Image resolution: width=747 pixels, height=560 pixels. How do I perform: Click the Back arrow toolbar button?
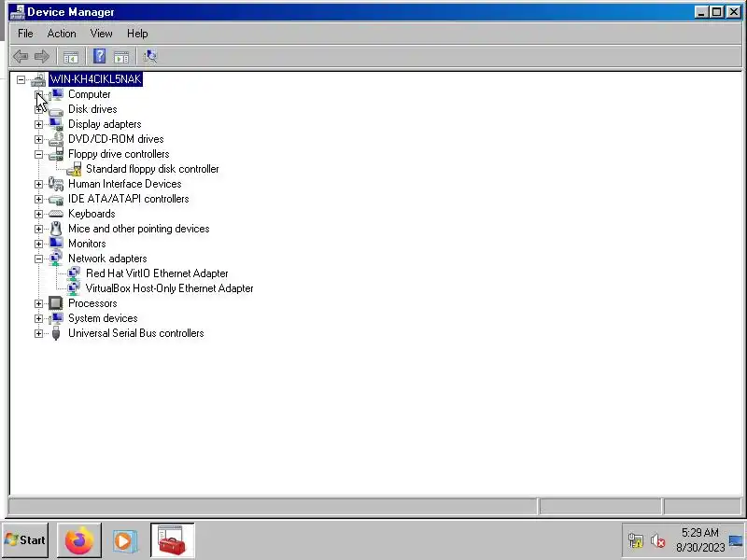pyautogui.click(x=20, y=57)
